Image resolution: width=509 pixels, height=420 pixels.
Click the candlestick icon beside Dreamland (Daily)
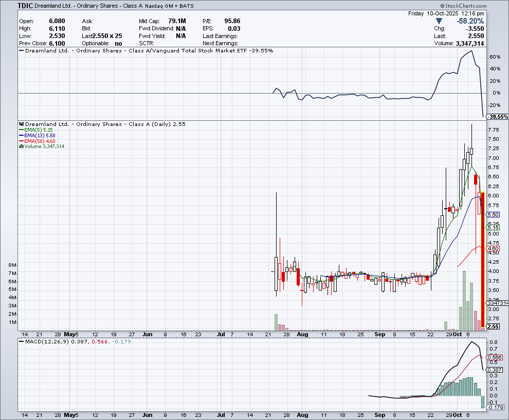[22, 124]
